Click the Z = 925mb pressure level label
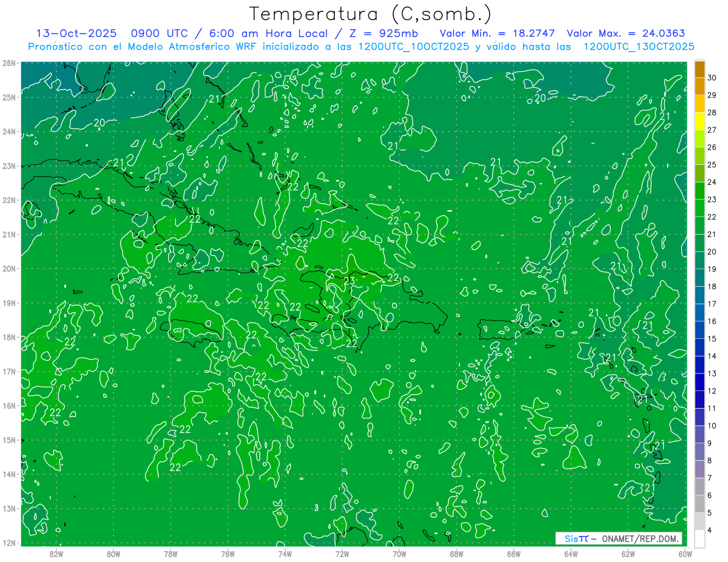Viewport: 728px width, 562px height. [383, 33]
